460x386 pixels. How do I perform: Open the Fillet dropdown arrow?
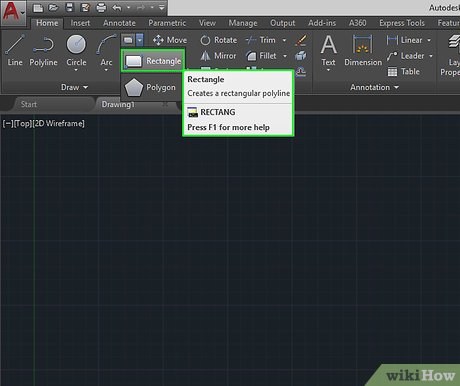point(285,56)
